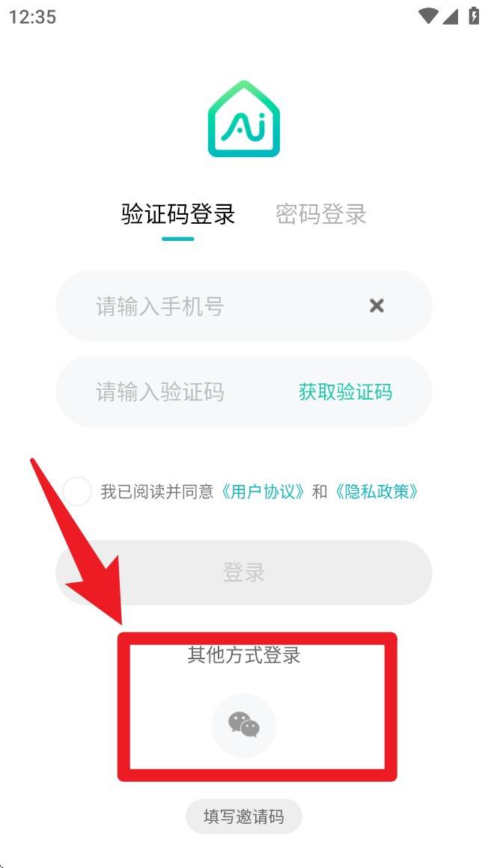Viewport: 488px width, 868px height.
Task: Focus the 请输入验证码 code field
Action: pyautogui.click(x=244, y=391)
